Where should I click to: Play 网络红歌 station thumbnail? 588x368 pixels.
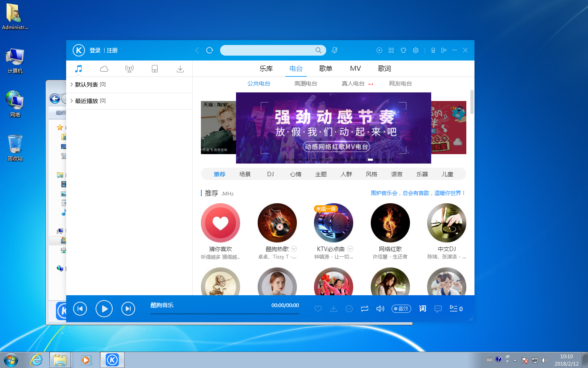coord(390,223)
